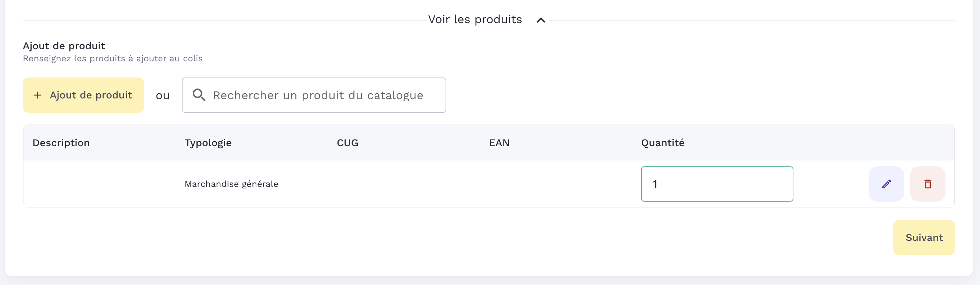
Task: Click the magnifying glass search icon
Action: click(199, 95)
